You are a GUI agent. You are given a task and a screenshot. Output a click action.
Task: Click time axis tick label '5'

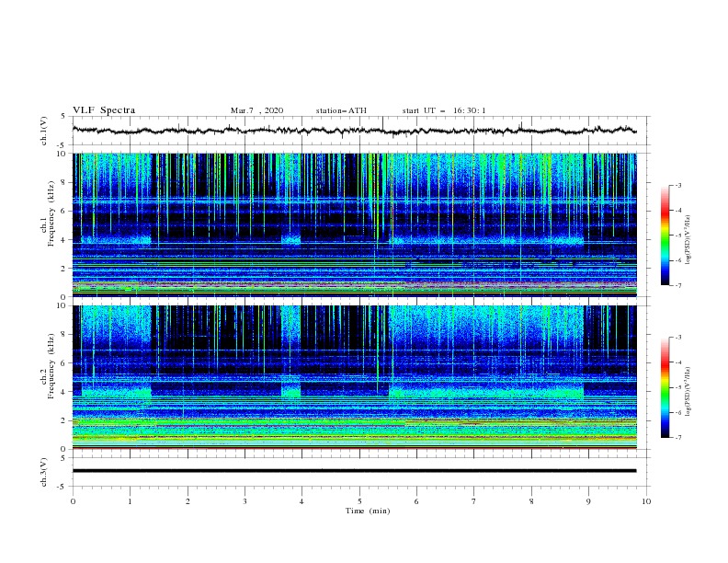pyautogui.click(x=359, y=501)
